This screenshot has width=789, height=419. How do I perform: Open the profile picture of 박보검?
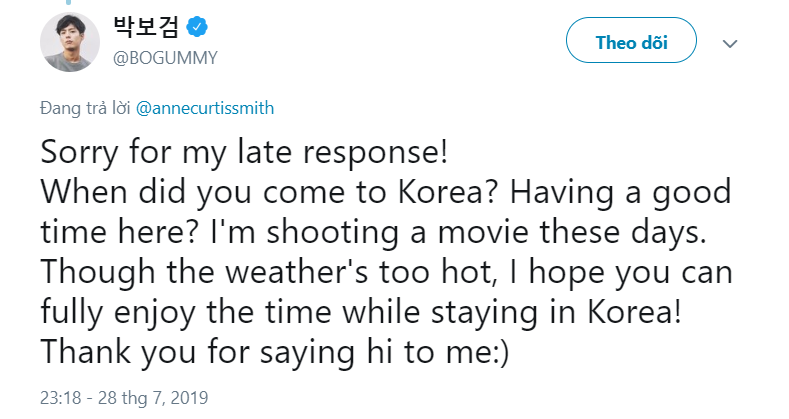pos(68,42)
